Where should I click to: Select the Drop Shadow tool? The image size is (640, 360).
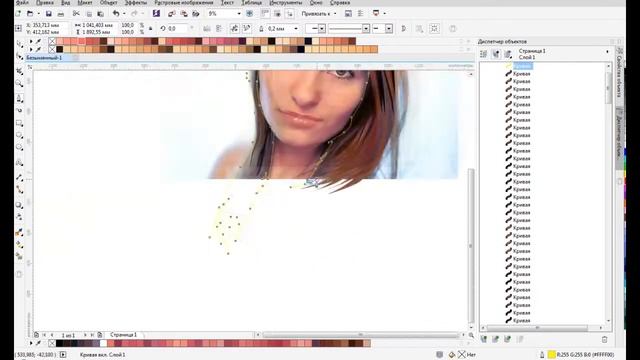[x=19, y=205]
